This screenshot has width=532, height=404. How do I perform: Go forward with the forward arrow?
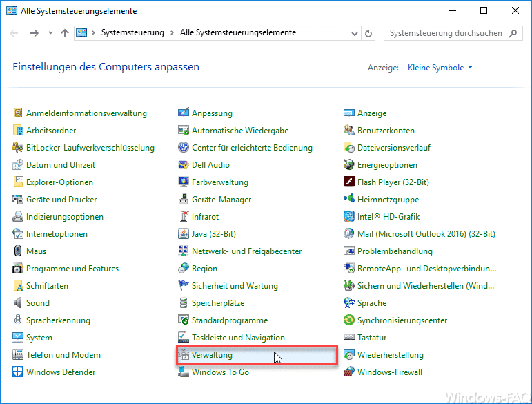(34, 33)
